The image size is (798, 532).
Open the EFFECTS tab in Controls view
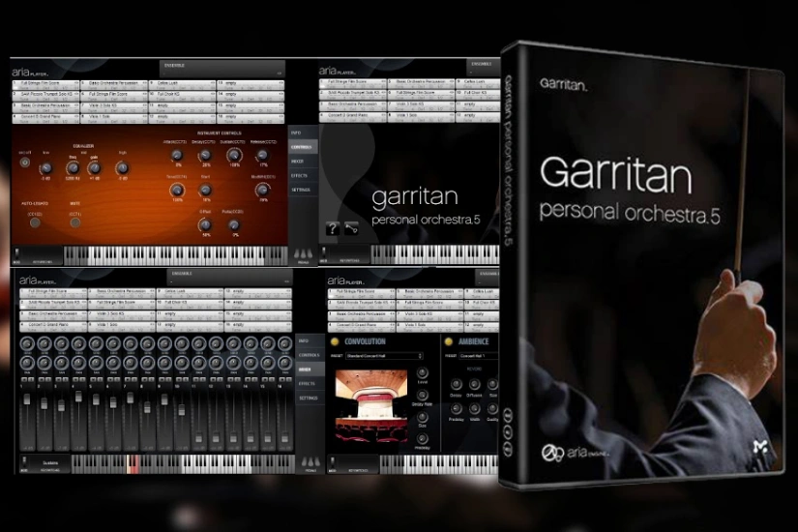click(x=303, y=175)
